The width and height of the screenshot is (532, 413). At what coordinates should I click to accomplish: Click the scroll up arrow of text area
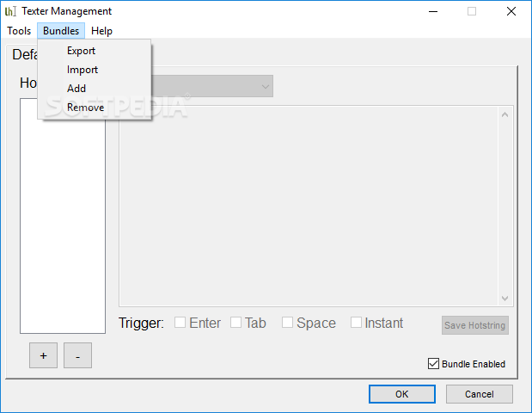coord(504,114)
